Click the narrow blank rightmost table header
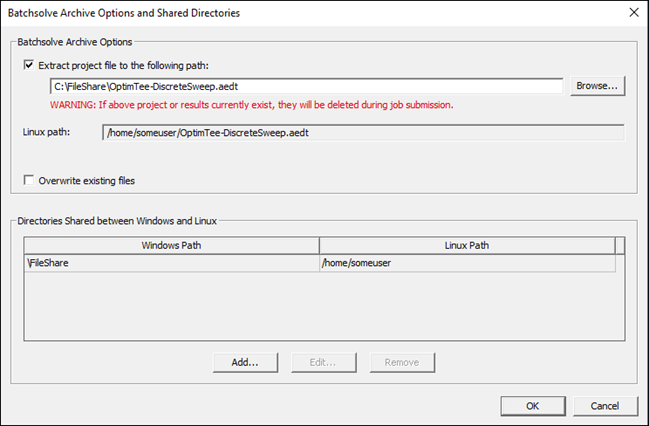The image size is (649, 426). (x=619, y=246)
